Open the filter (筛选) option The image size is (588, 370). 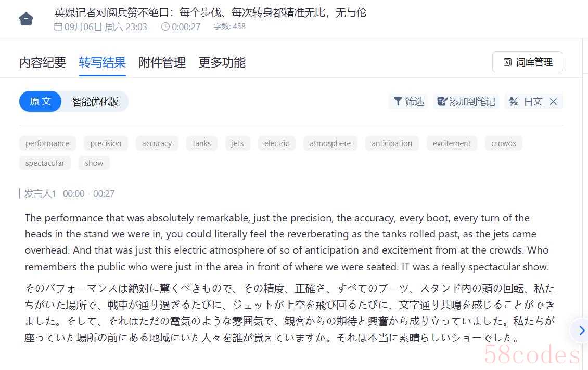pyautogui.click(x=409, y=101)
